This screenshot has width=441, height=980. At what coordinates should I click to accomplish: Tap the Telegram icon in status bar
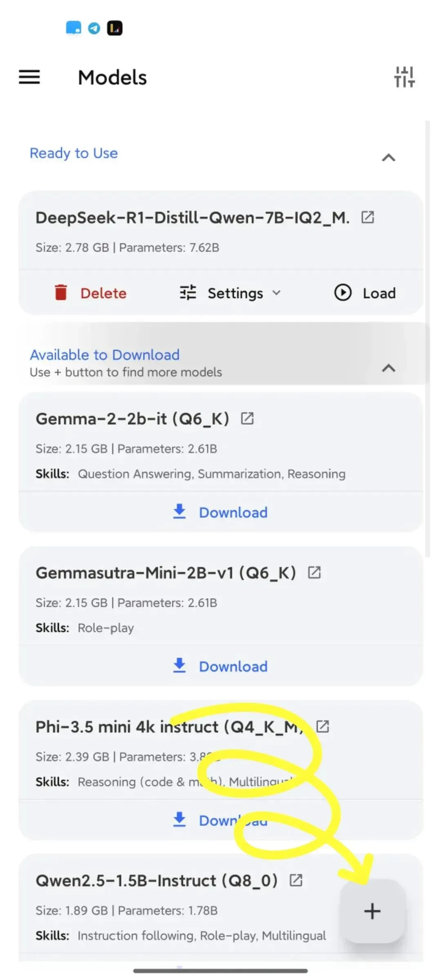94,28
